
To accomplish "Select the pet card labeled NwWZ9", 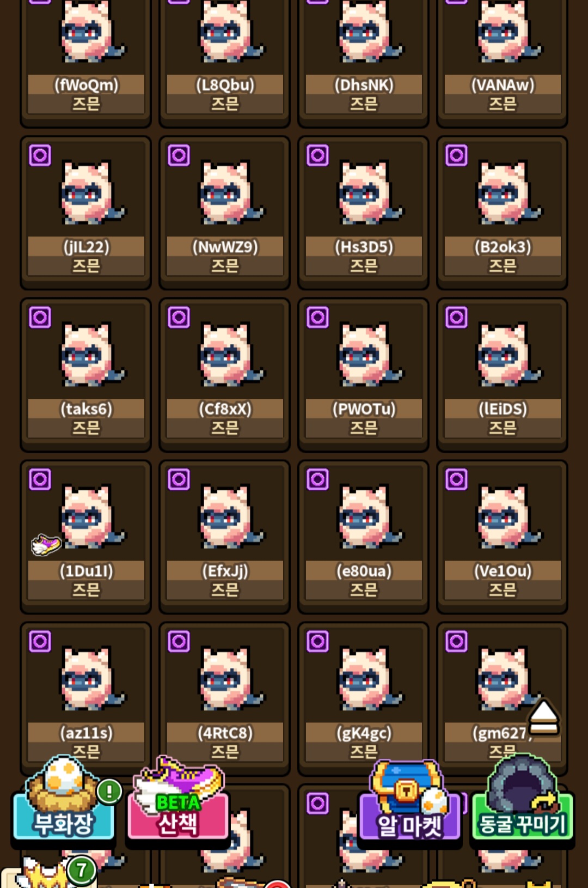I will [225, 213].
